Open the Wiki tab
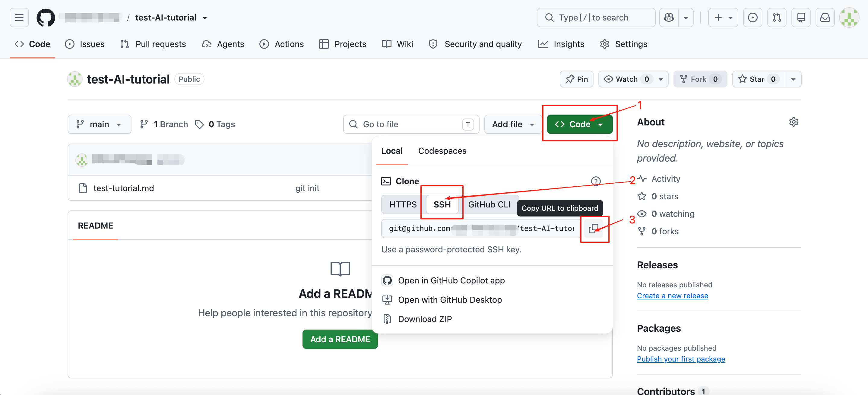This screenshot has width=868, height=395. (x=397, y=44)
